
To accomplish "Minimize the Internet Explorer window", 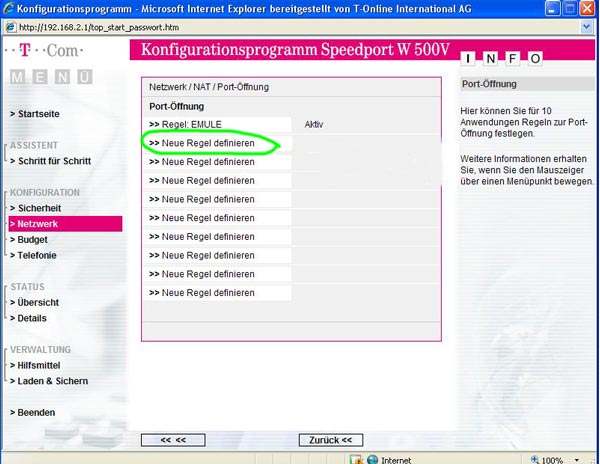I will tap(552, 8).
